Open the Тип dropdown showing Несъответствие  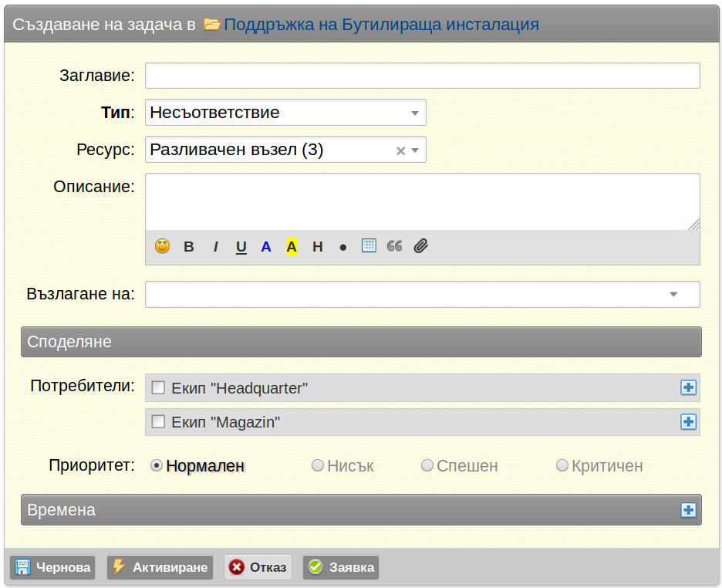[285, 113]
